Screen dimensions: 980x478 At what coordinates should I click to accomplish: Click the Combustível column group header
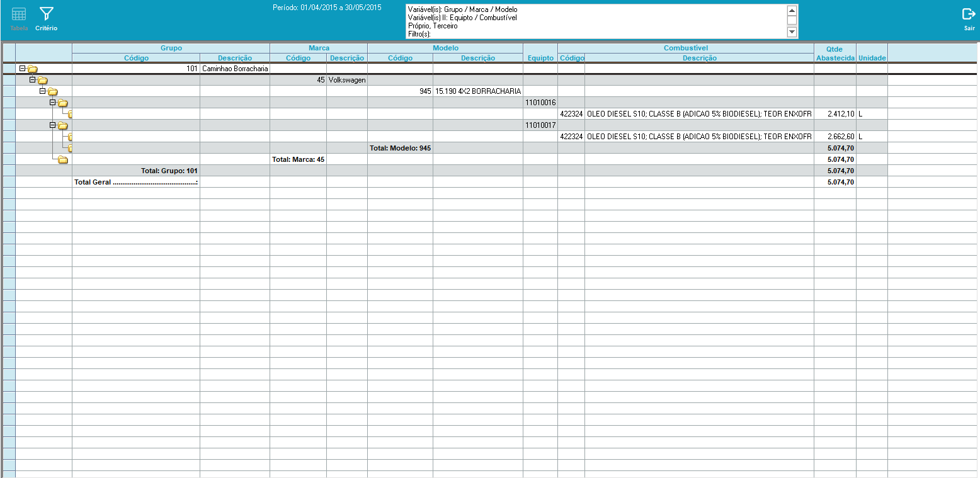pos(686,48)
